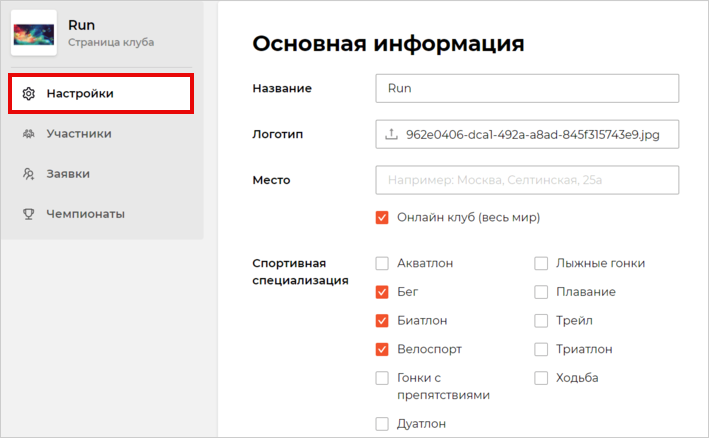This screenshot has height=438, width=709.
Task: Check the Дуатлон checkbox
Action: point(382,424)
